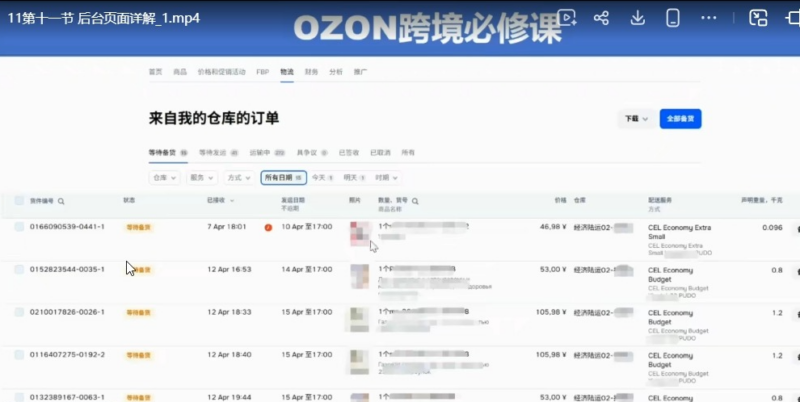Check the box for order 0210017826-0026-1
800x402 pixels.
(19, 312)
